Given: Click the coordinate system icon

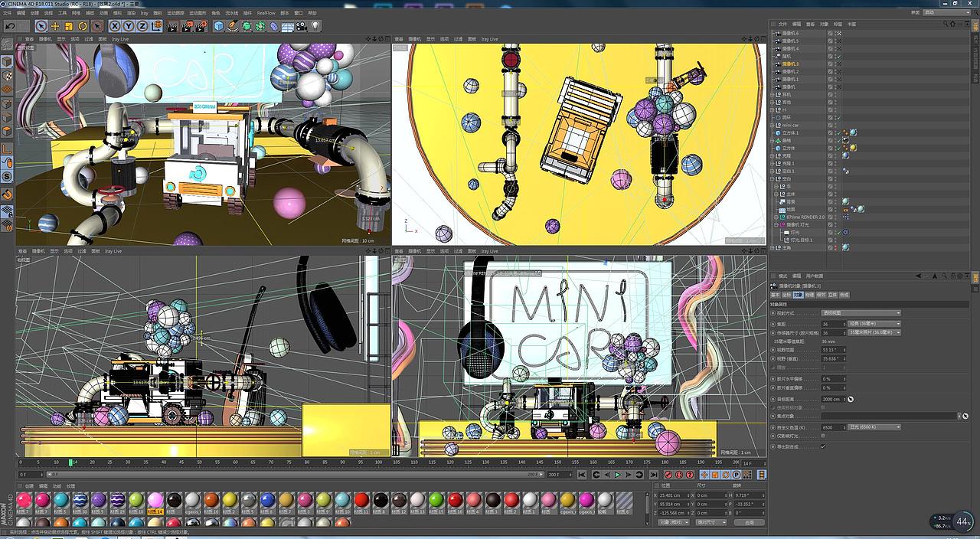Looking at the screenshot, I should tap(156, 26).
